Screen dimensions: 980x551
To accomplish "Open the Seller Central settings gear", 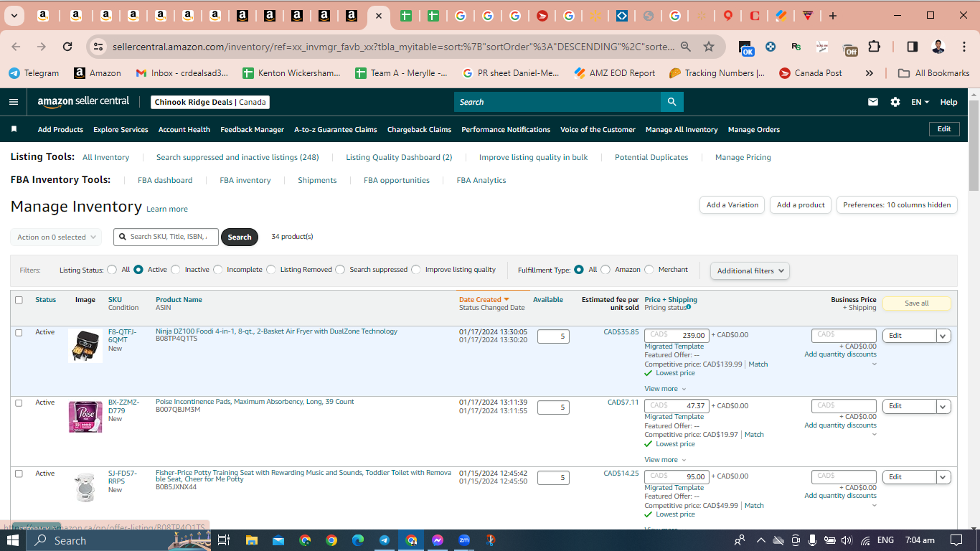I will [895, 102].
